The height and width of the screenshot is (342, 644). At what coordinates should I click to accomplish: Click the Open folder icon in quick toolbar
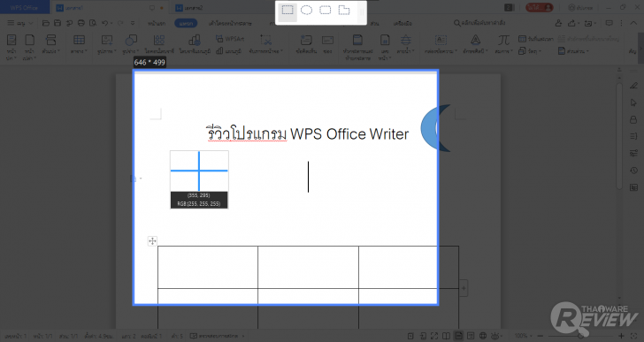[46, 23]
